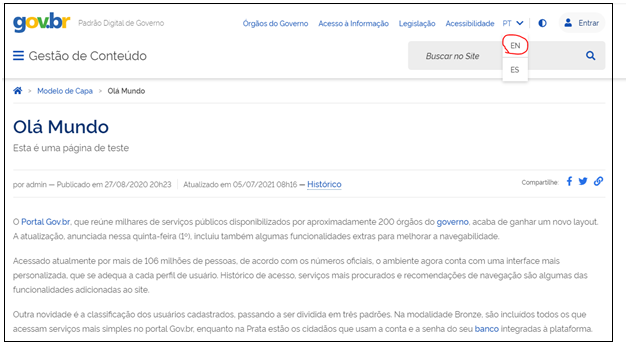The height and width of the screenshot is (360, 628).
Task: Follow the banco link in the text
Action: point(487,329)
